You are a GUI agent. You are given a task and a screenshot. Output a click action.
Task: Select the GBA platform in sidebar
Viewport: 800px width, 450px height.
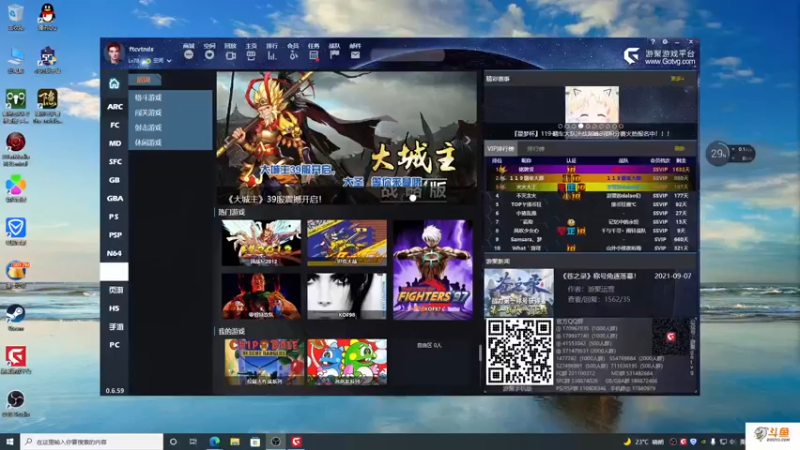pyautogui.click(x=114, y=198)
